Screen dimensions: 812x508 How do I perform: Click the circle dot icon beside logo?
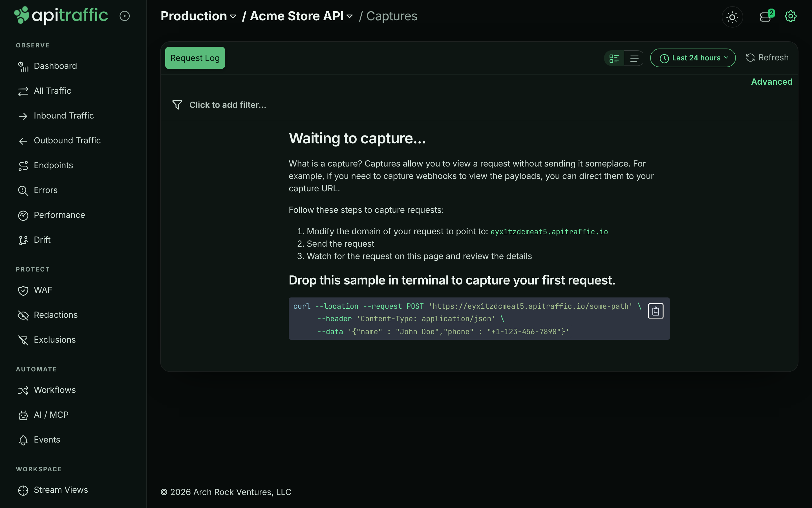pos(125,16)
